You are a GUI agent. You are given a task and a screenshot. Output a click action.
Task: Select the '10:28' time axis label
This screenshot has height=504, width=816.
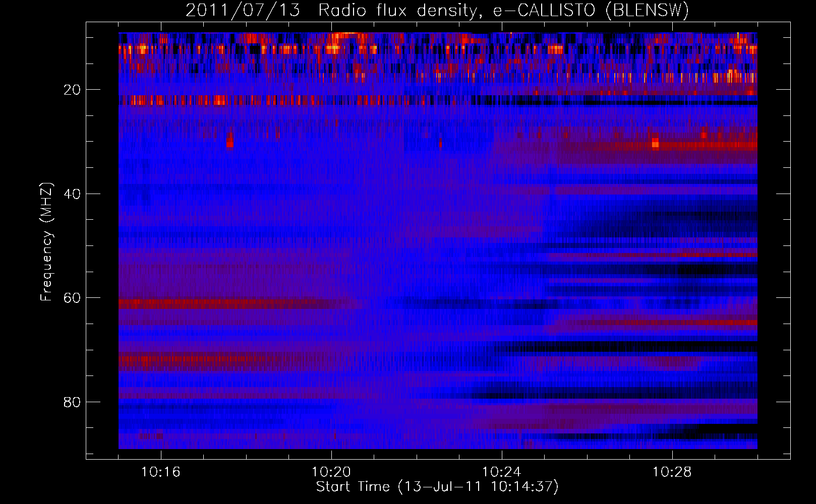coord(672,472)
